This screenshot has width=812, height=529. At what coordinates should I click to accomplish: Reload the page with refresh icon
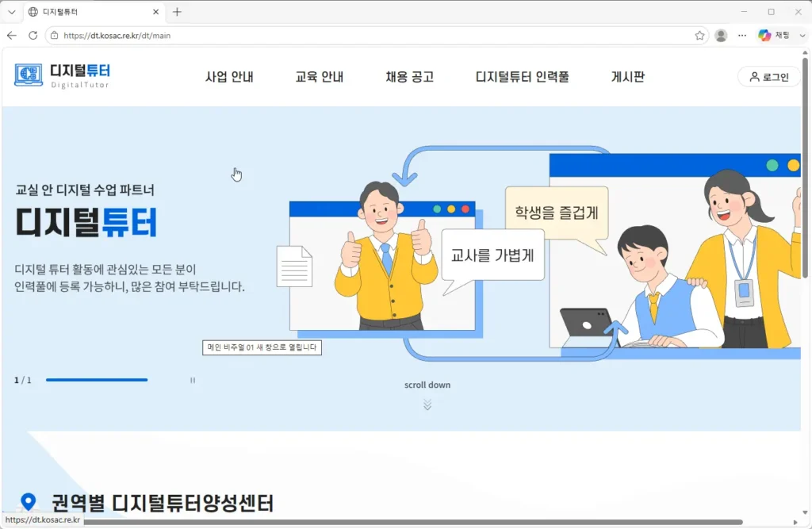(x=33, y=35)
